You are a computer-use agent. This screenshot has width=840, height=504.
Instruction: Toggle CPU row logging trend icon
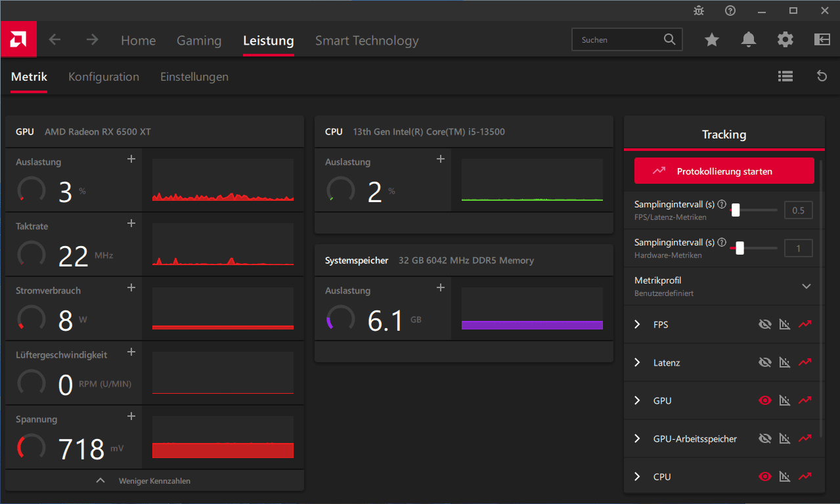[805, 476]
